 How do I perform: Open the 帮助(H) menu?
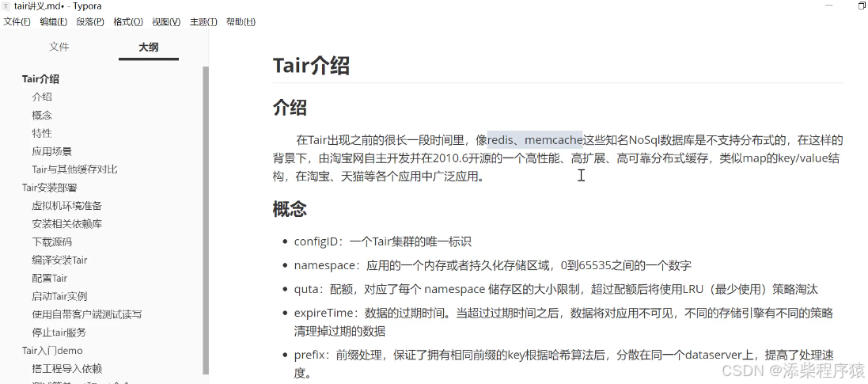point(241,21)
